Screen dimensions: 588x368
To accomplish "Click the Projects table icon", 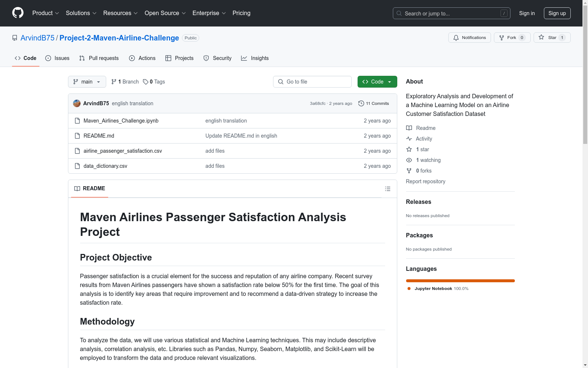I will [x=168, y=58].
